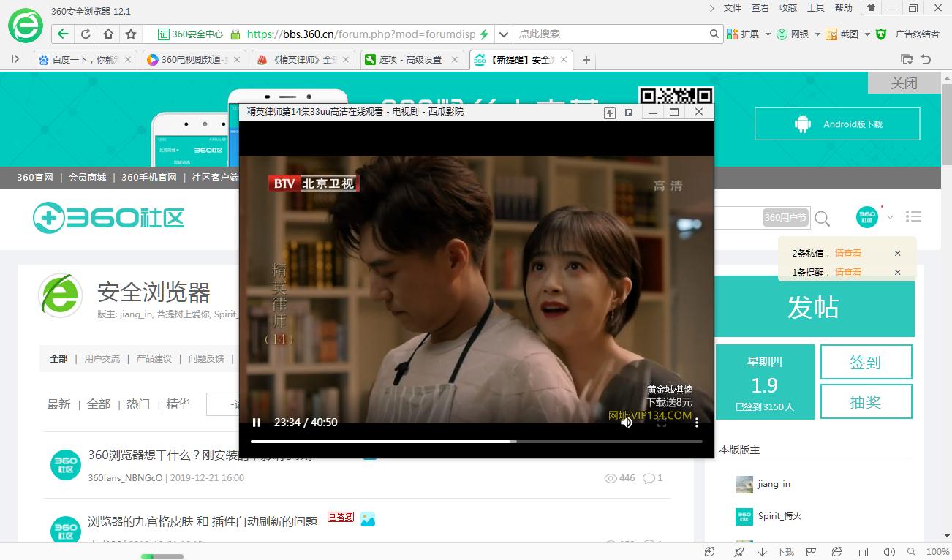Viewport: 952px width, 560px height.
Task: Expand the 扩展 dropdown arrow
Action: coord(766,34)
